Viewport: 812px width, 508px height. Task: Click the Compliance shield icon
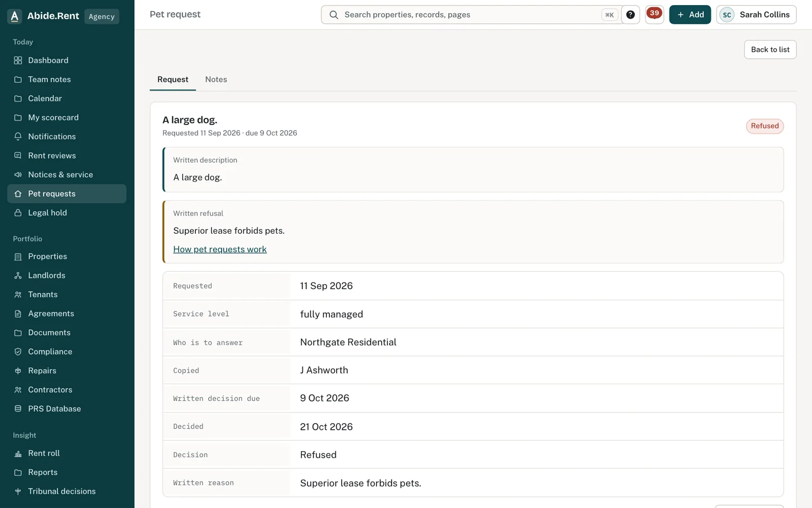(x=18, y=352)
